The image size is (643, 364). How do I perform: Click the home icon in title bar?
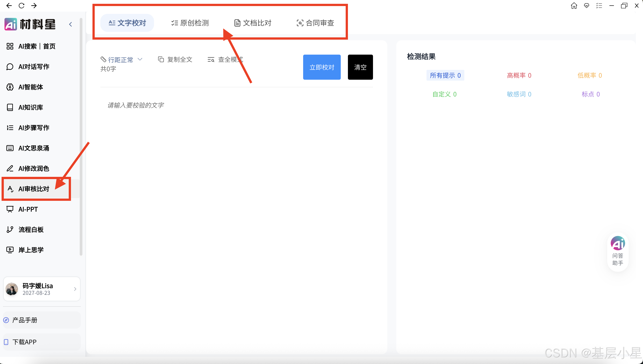574,6
